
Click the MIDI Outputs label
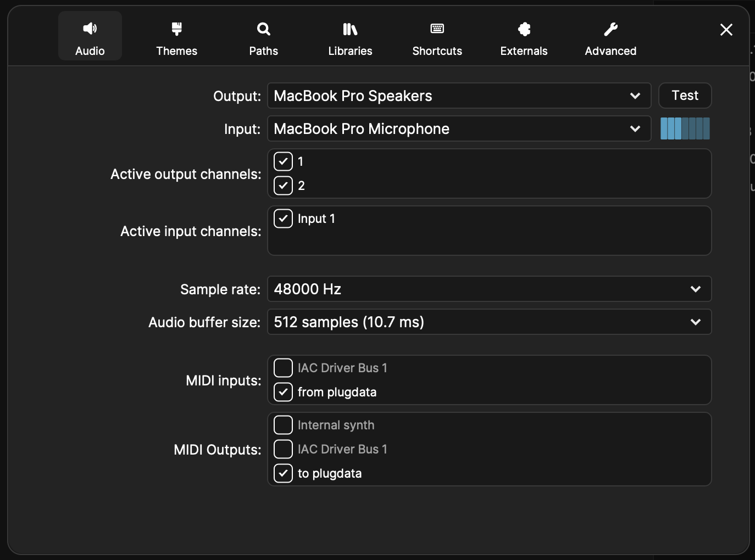218,450
